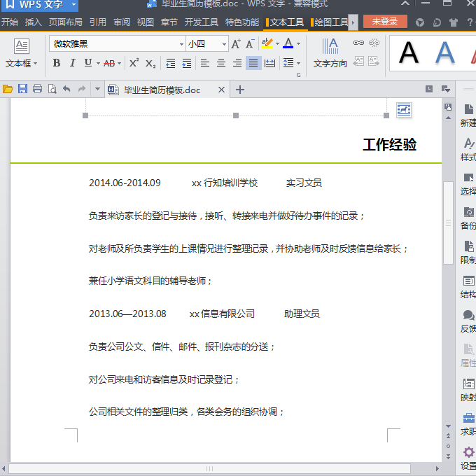The image size is (476, 476).
Task: Toggle superscript X²
Action: click(x=134, y=63)
